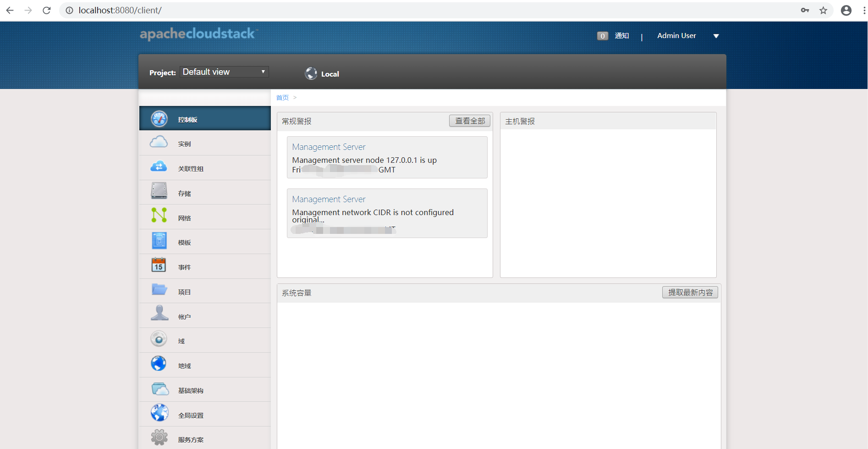868x449 pixels.
Task: Click the 基础架构 infrastructure icon
Action: (x=160, y=389)
